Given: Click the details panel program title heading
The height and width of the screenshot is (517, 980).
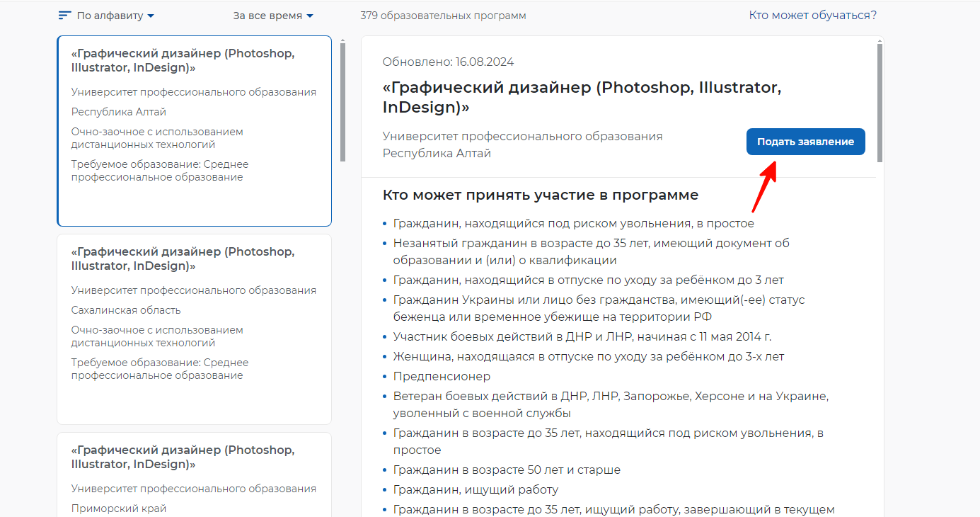Looking at the screenshot, I should (582, 98).
